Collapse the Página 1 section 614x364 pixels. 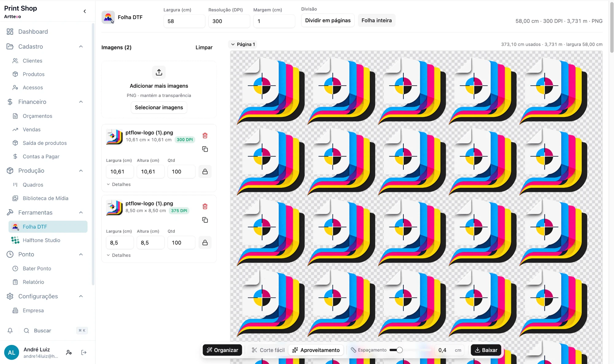pyautogui.click(x=243, y=45)
